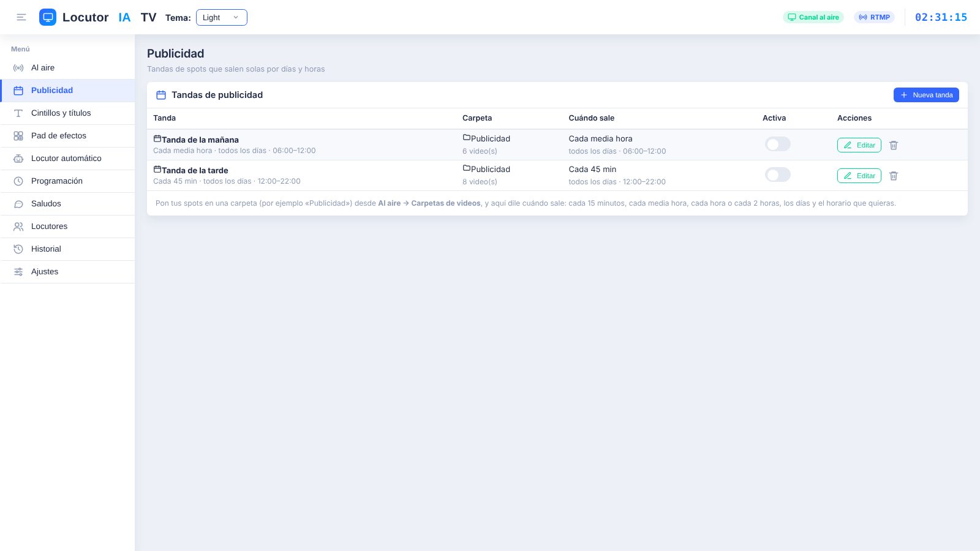This screenshot has width=980, height=551.
Task: Click the Locutor automático robot icon
Action: [x=18, y=159]
